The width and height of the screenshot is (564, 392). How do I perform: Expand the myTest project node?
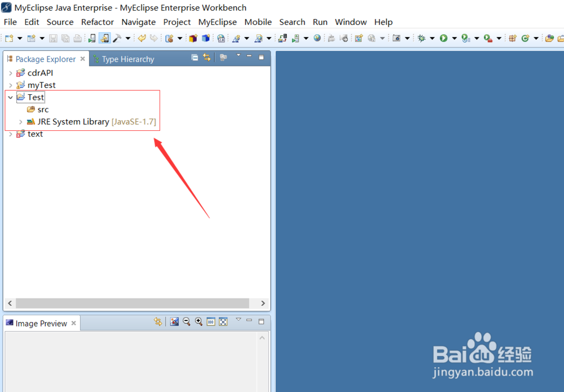click(x=10, y=85)
